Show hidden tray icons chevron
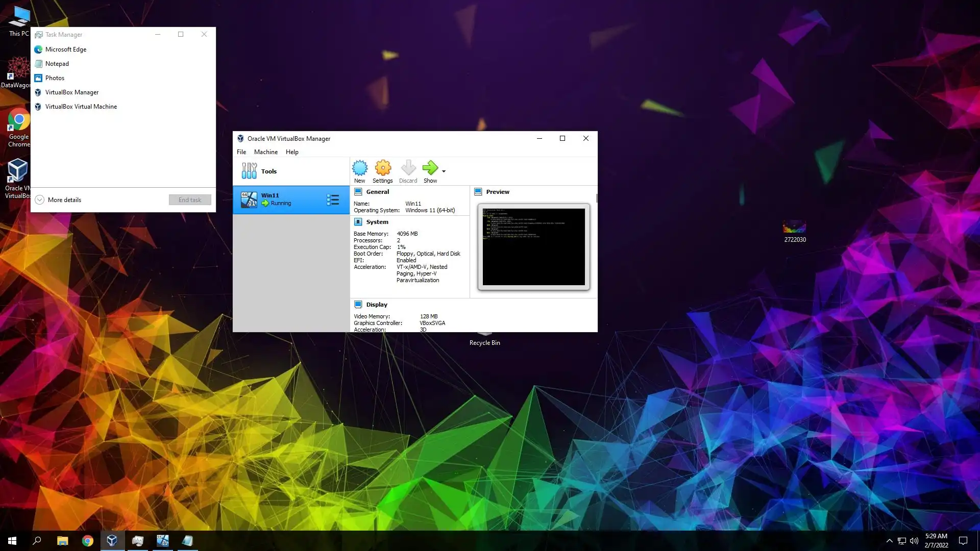Screen dimensions: 980x551 [889, 541]
